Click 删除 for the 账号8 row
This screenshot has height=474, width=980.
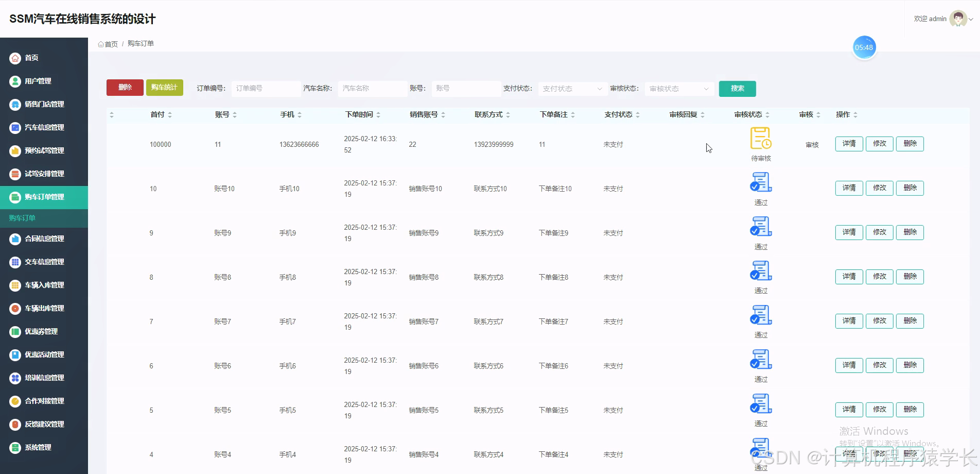coord(910,277)
